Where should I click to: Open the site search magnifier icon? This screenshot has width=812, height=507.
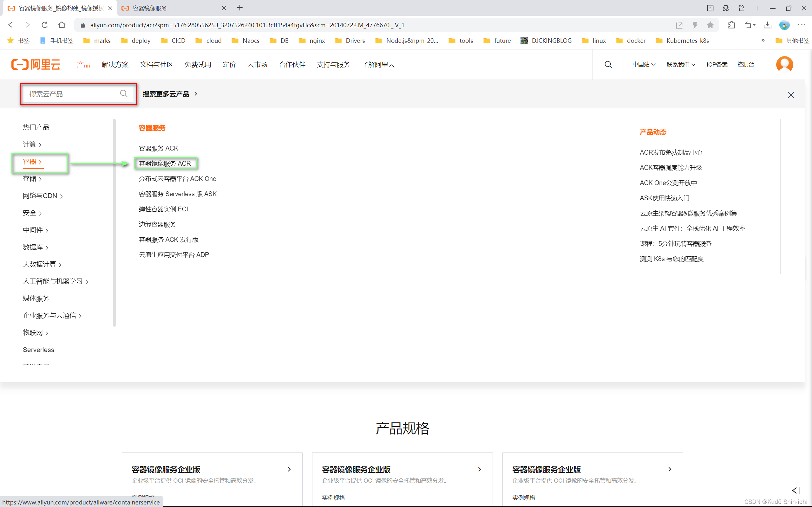coord(608,64)
